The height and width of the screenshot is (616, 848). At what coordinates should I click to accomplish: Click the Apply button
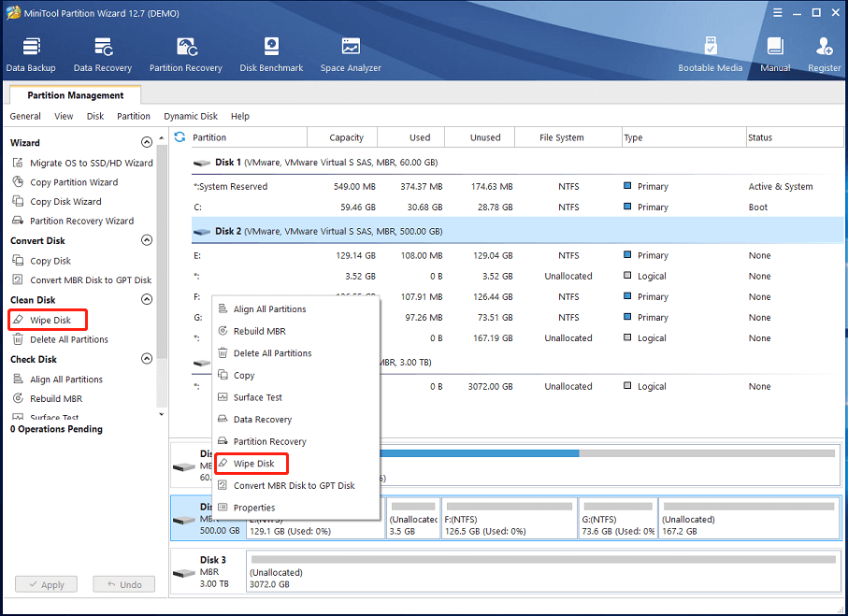point(46,584)
